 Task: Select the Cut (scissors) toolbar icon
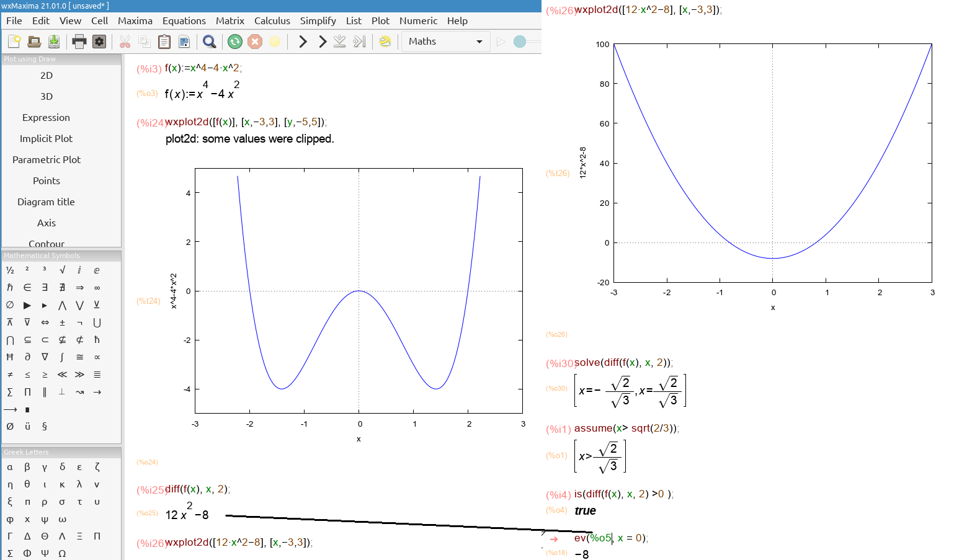[x=124, y=42]
